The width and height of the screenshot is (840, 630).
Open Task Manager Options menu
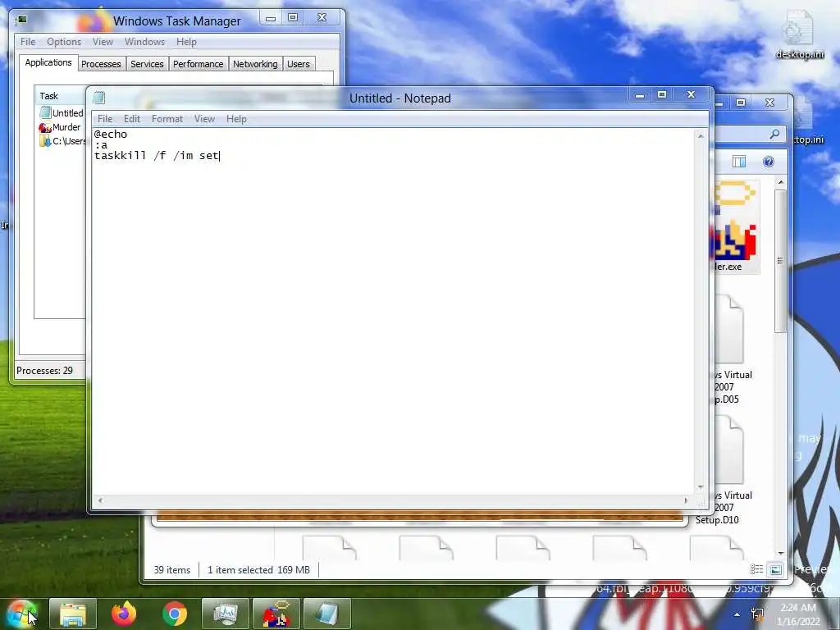[64, 42]
